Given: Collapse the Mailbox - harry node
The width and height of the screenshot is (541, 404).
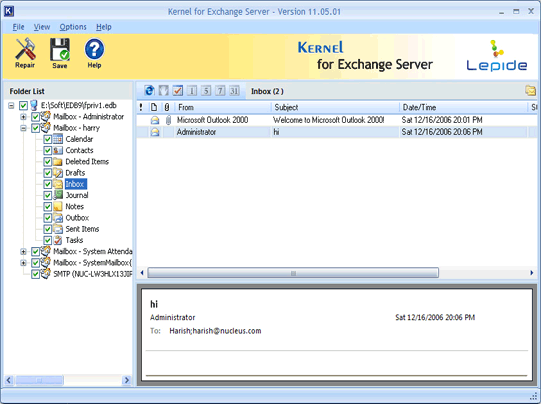Looking at the screenshot, I should 23,128.
